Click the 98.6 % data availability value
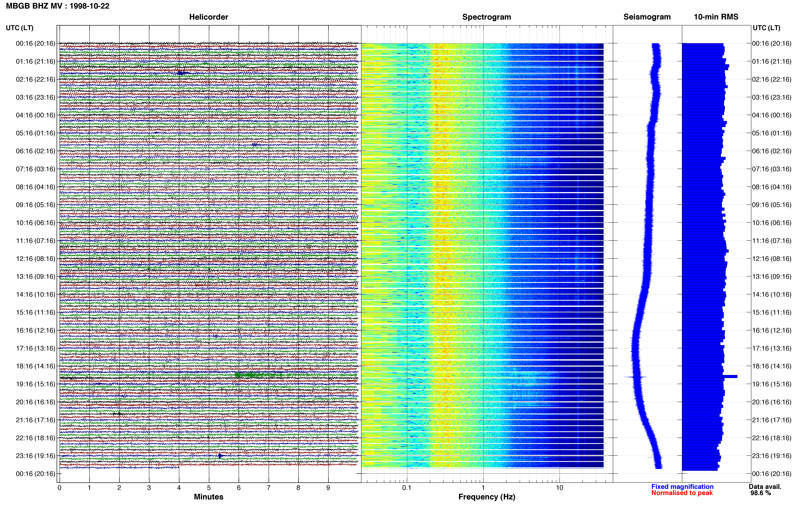The image size is (812, 508). (761, 493)
